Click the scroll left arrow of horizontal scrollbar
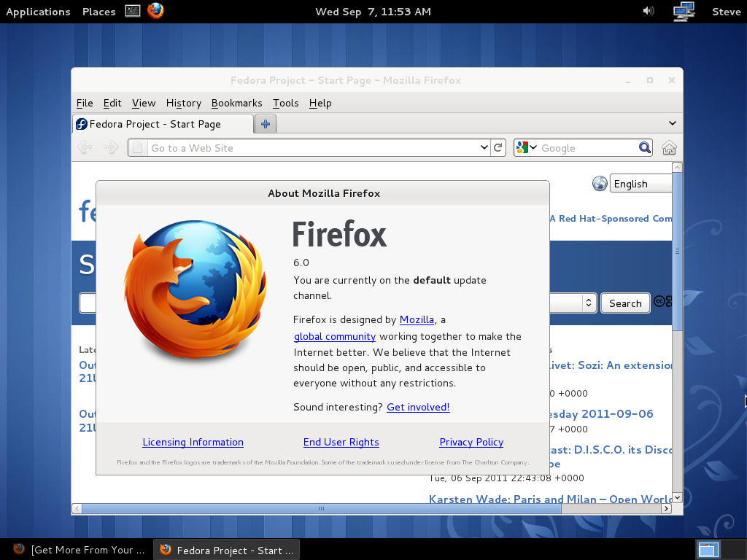 [77, 508]
